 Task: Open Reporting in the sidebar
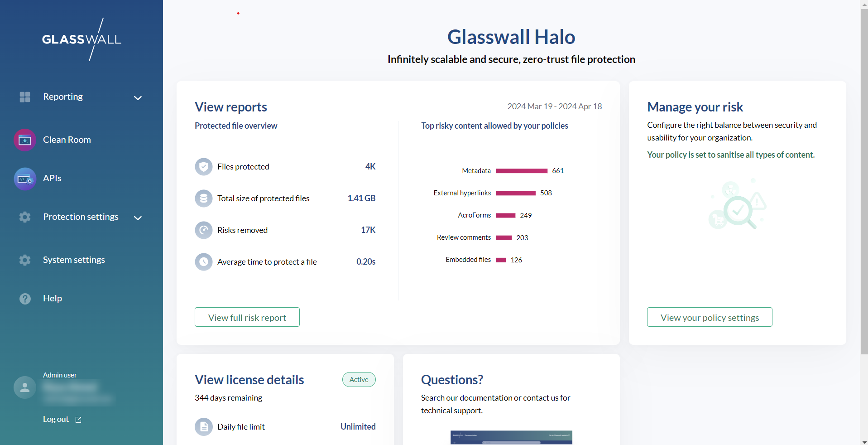63,97
